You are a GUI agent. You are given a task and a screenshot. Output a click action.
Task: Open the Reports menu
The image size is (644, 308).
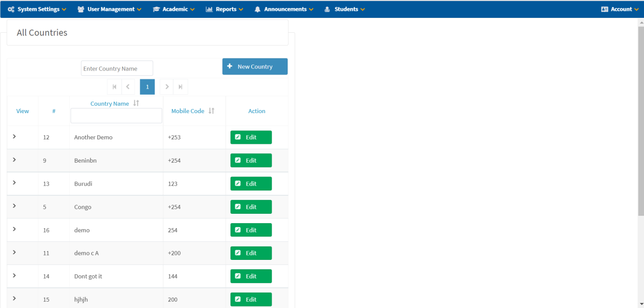[x=224, y=9]
